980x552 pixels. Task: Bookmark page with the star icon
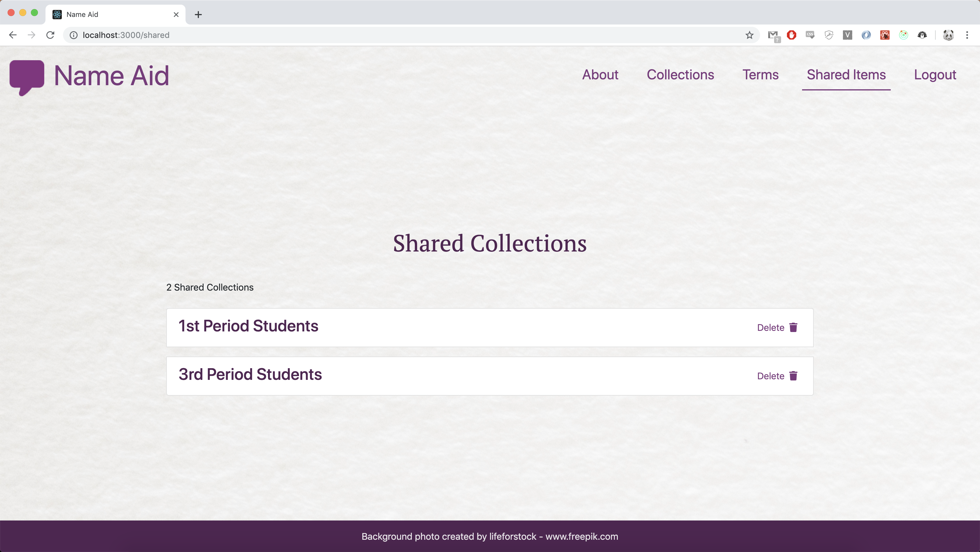pyautogui.click(x=749, y=35)
